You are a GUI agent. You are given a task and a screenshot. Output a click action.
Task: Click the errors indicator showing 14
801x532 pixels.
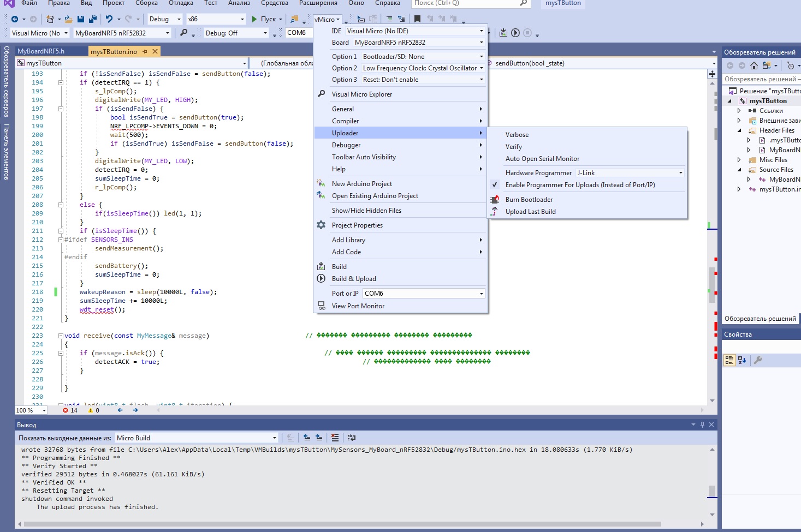[x=70, y=410]
